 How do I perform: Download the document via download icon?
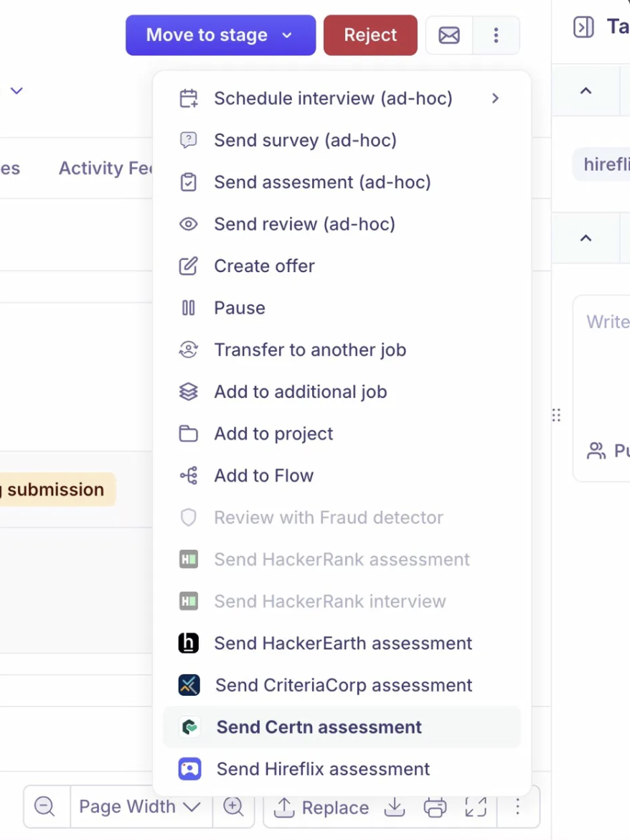pyautogui.click(x=395, y=807)
